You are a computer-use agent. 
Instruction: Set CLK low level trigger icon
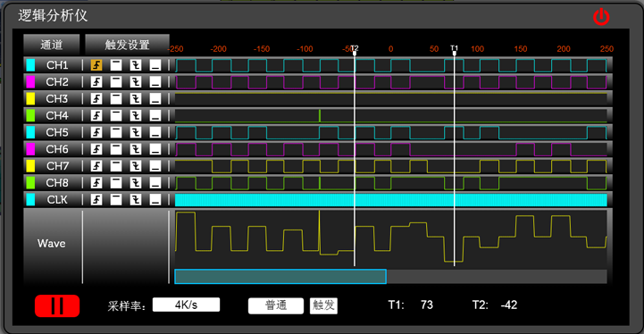155,200
